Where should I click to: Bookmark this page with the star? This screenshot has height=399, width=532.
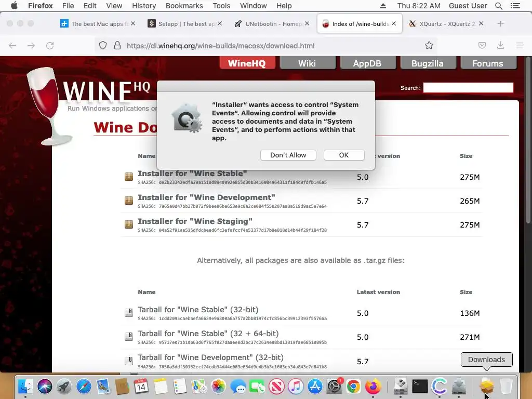click(x=429, y=46)
